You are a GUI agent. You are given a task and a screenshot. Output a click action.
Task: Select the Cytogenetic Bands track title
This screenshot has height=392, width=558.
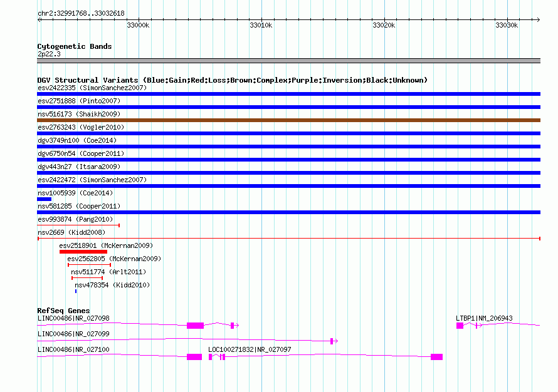[75, 46]
